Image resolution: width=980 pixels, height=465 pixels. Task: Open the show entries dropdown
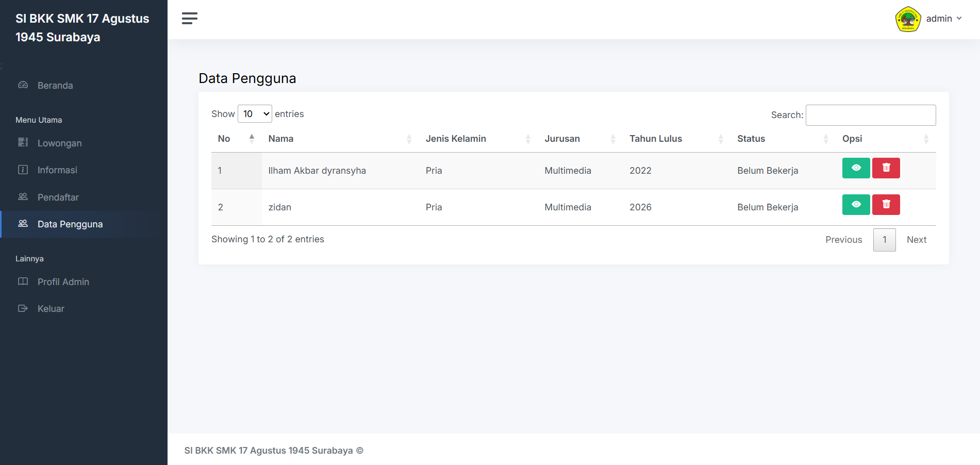pyautogui.click(x=255, y=114)
